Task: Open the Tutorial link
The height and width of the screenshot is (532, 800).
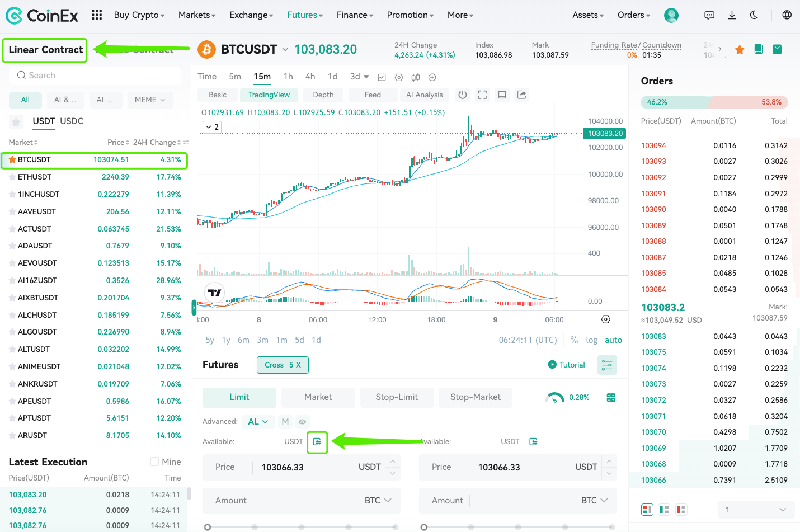Action: (x=566, y=365)
